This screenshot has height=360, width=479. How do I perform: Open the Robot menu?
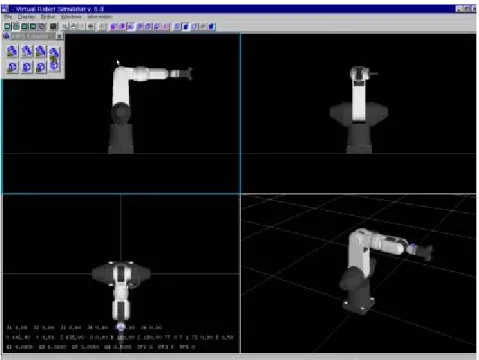(x=48, y=17)
